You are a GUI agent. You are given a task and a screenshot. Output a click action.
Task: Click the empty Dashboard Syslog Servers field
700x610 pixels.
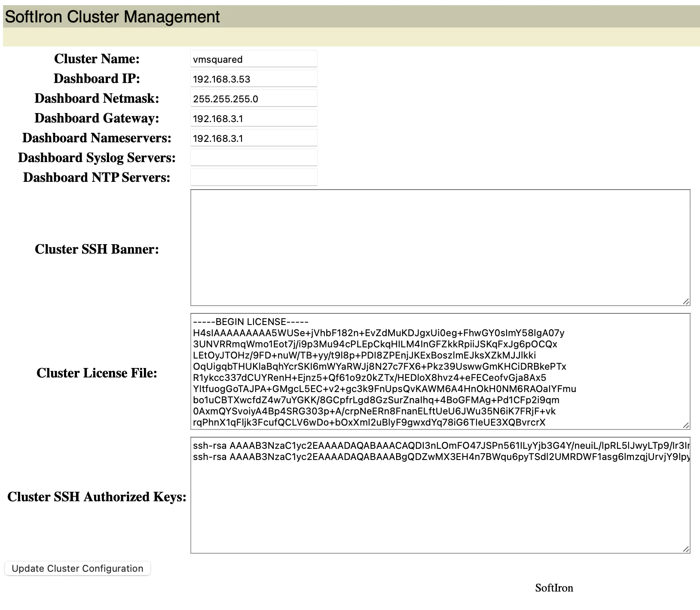click(254, 158)
